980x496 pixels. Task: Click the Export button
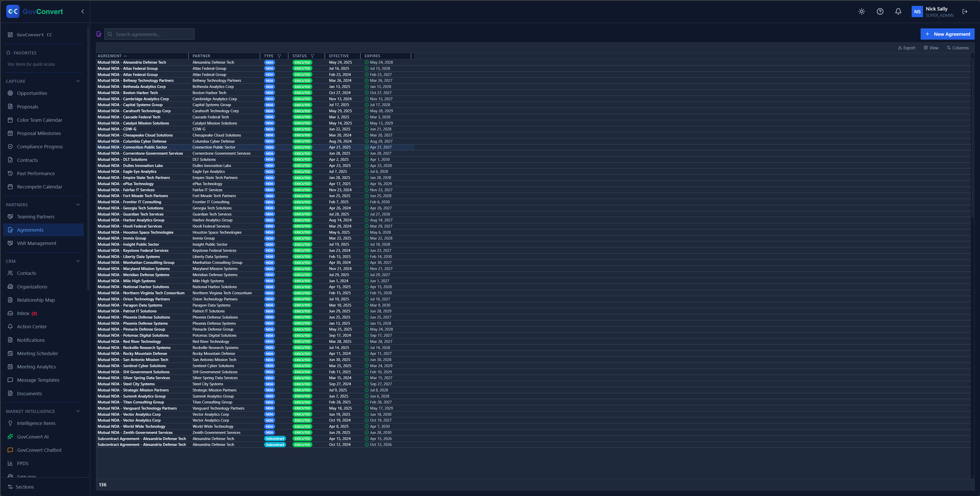907,48
